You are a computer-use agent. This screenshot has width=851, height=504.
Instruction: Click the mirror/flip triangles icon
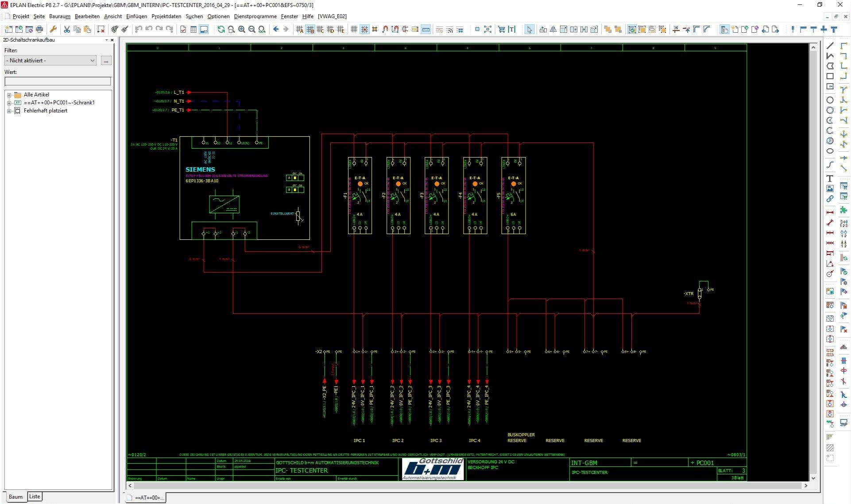[x=553, y=29]
